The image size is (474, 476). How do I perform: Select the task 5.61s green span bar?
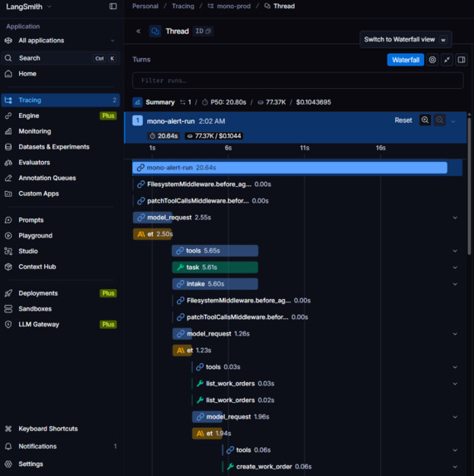pos(215,267)
